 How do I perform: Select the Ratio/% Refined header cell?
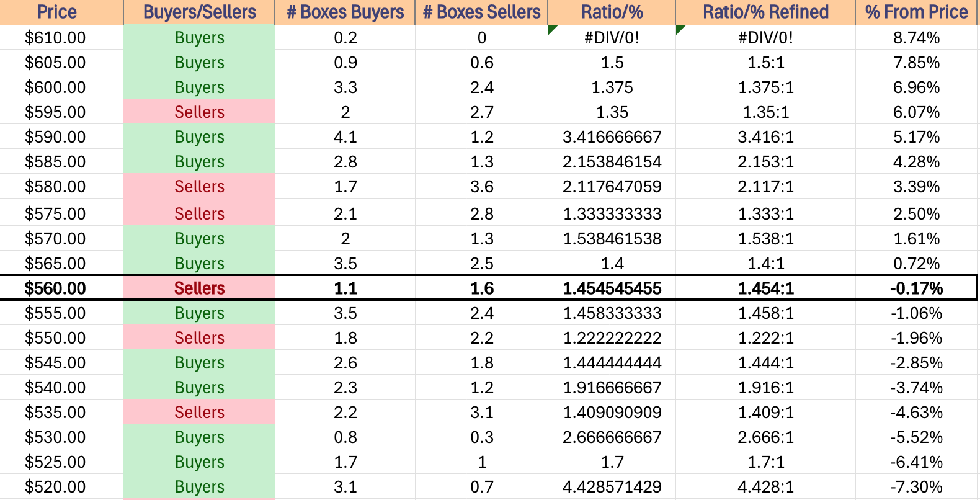tap(765, 12)
